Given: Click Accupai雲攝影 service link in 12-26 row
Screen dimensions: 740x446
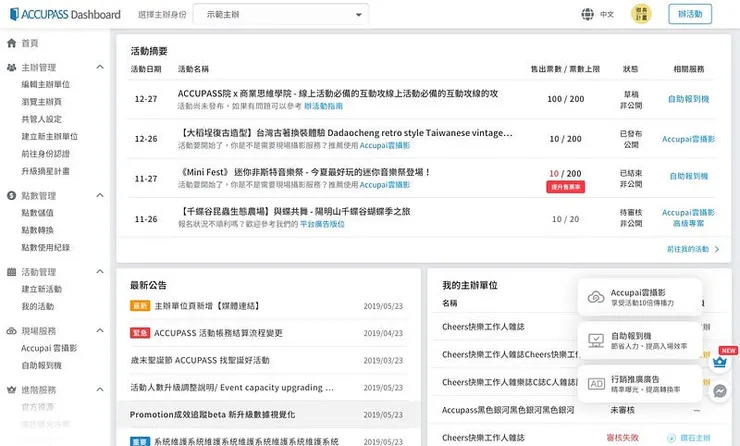Looking at the screenshot, I should tap(689, 139).
